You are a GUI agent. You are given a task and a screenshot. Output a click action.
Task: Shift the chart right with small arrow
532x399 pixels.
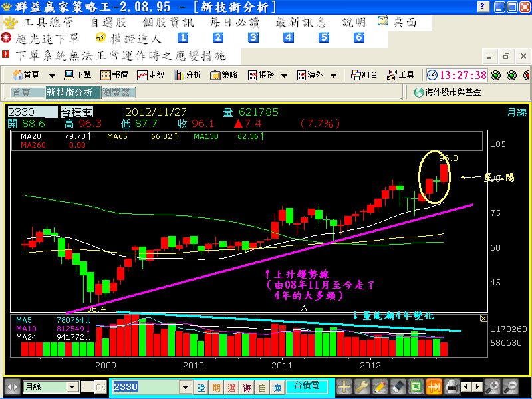(x=477, y=387)
